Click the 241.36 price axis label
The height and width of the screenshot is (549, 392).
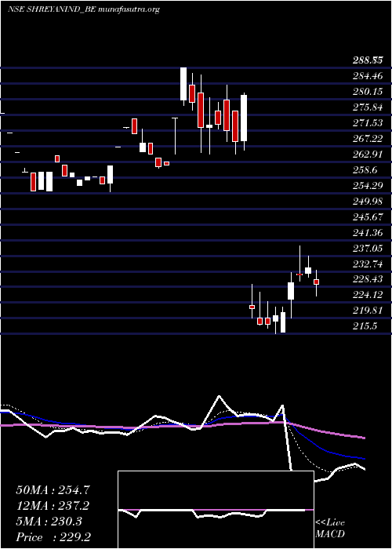pos(367,233)
